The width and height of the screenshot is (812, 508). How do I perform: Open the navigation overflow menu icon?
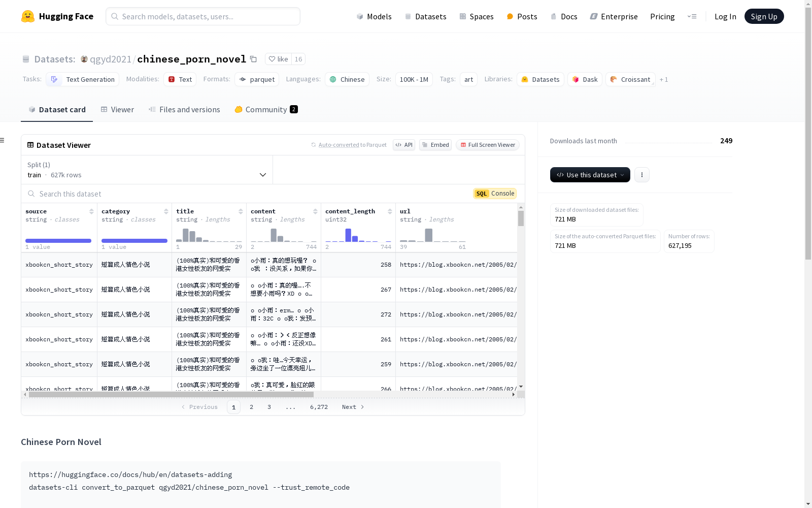pyautogui.click(x=692, y=16)
